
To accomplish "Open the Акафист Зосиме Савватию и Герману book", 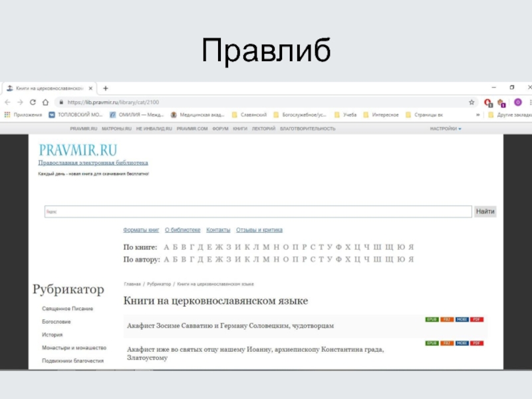I will (230, 326).
